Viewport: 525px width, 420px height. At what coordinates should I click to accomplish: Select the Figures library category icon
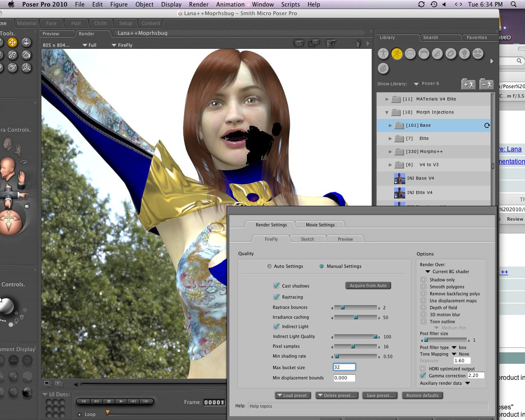tap(383, 54)
